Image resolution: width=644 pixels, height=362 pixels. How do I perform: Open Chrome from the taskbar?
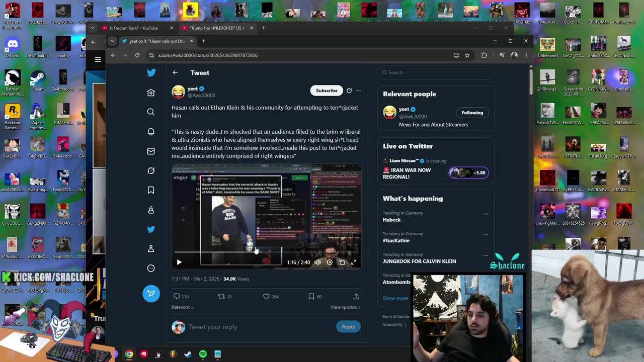pos(129,354)
